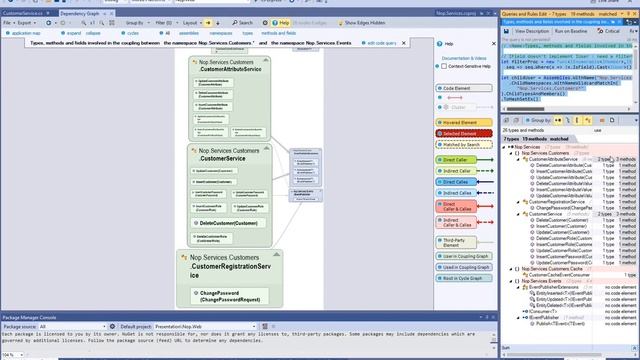Viewport: 640px width, 360px height.
Task: Click 'application map' link
Action: pyautogui.click(x=26, y=33)
